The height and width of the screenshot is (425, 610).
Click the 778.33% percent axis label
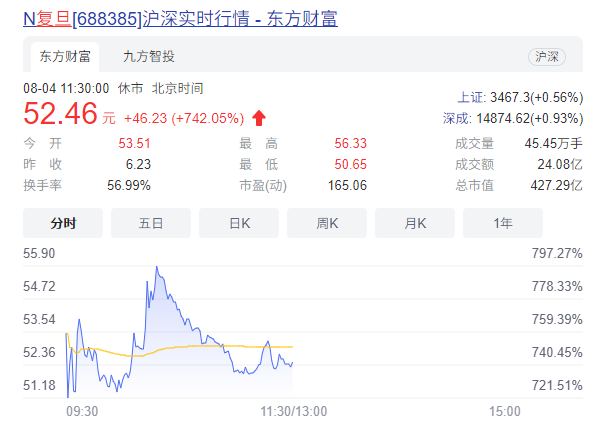[x=557, y=286]
